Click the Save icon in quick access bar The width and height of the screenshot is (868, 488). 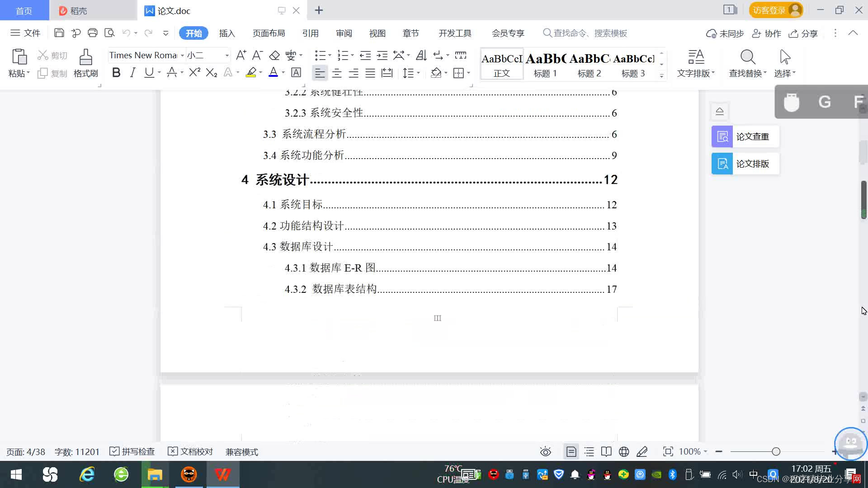click(59, 33)
